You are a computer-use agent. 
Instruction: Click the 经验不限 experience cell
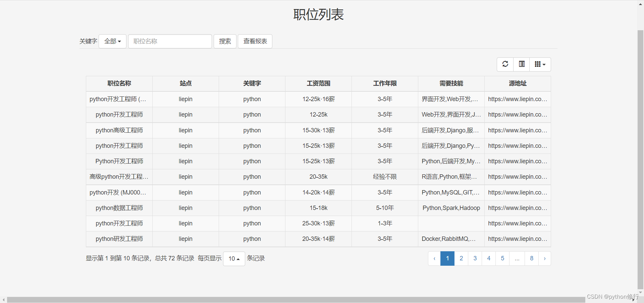(385, 177)
